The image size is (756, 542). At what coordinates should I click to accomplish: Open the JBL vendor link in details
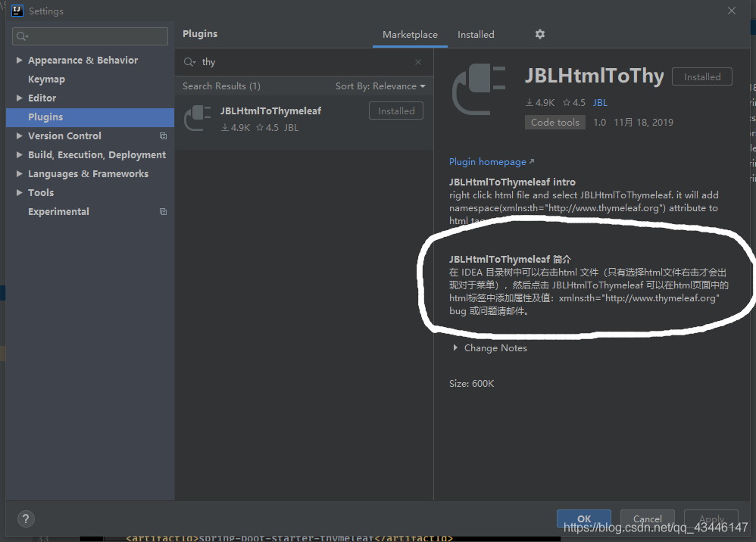[600, 103]
